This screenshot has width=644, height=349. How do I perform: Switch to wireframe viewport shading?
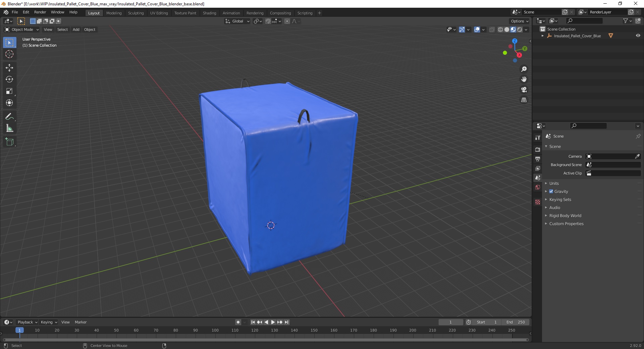[500, 30]
